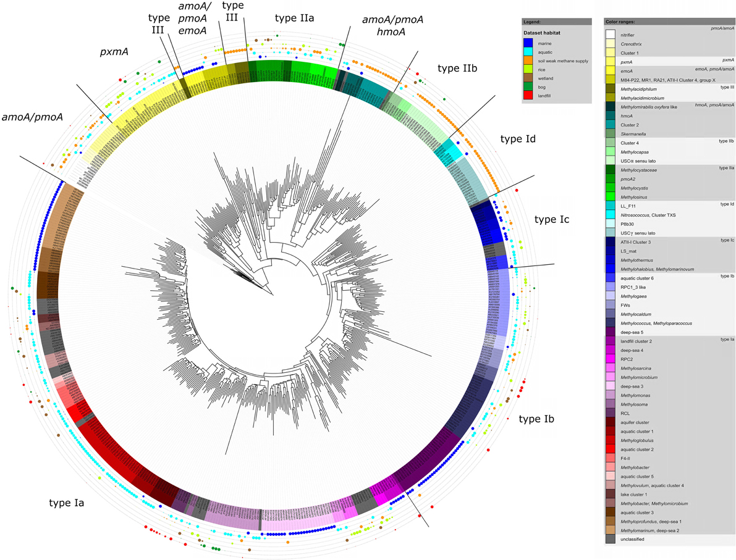Click the aquatic cluster 1 red swatch
This screenshot has height=560, width=736.
[610, 431]
